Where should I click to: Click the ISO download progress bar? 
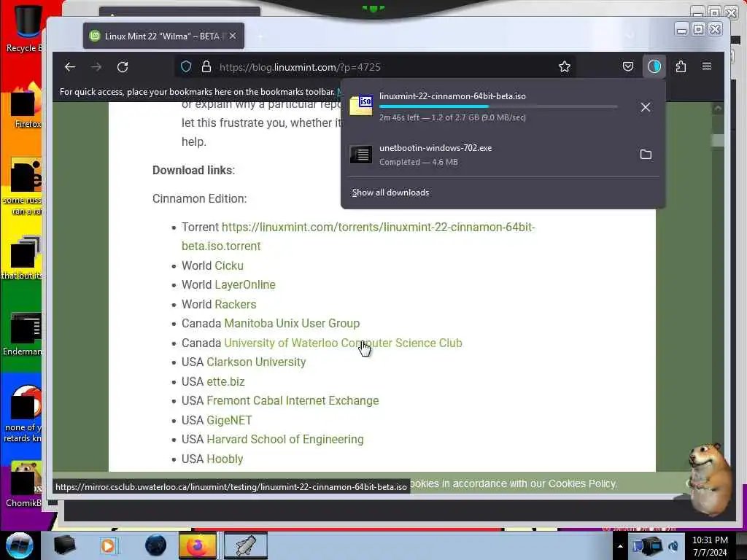(498, 106)
